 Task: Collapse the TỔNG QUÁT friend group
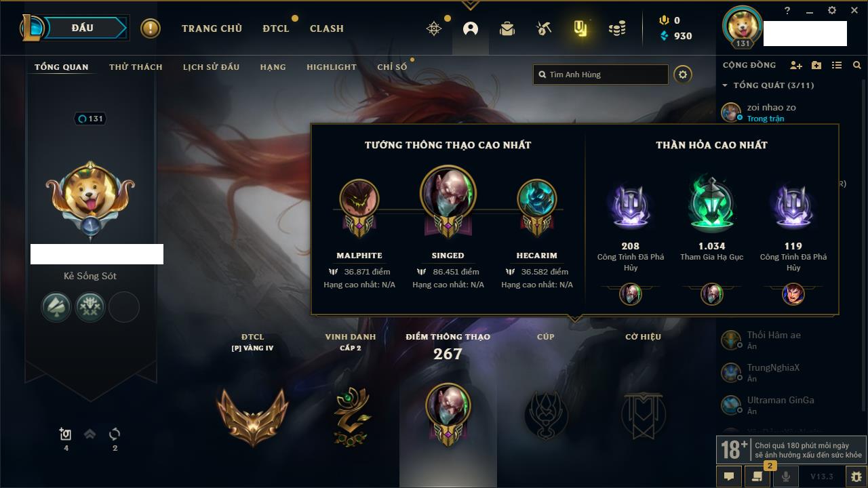pos(725,85)
